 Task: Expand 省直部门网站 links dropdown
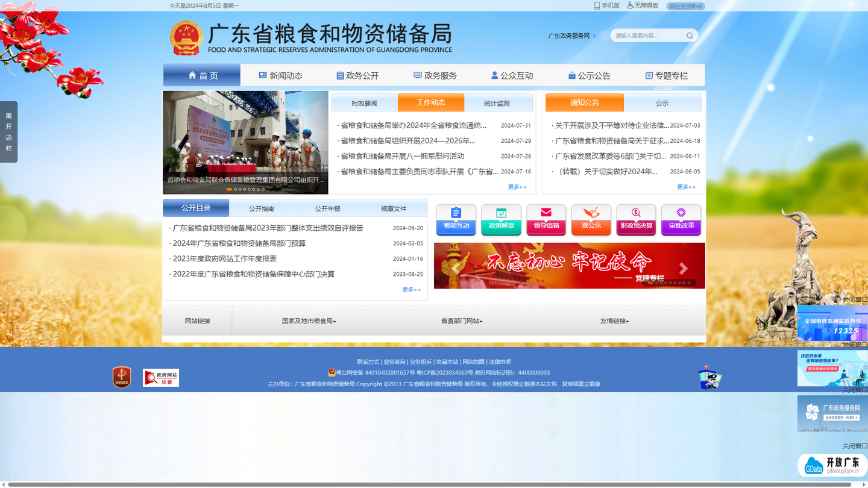click(462, 321)
